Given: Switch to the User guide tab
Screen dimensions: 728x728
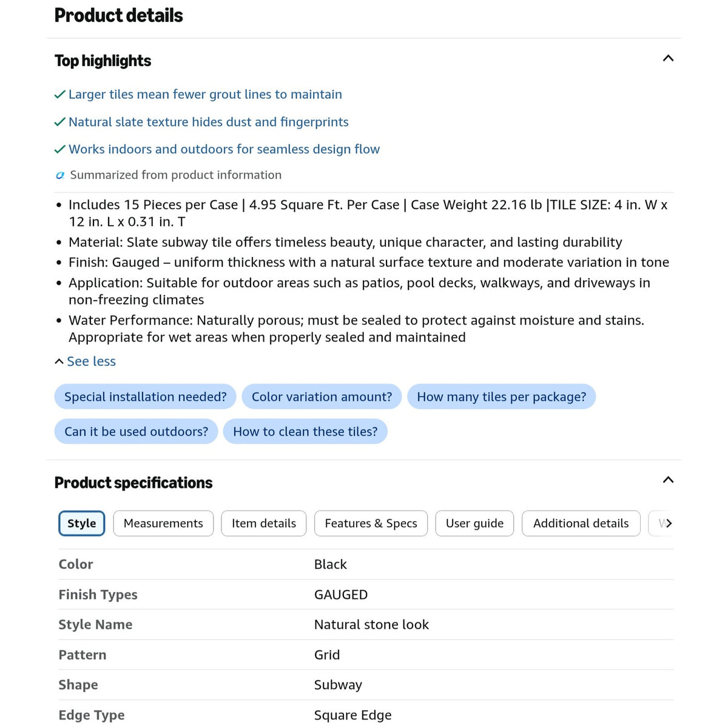Looking at the screenshot, I should tap(474, 524).
